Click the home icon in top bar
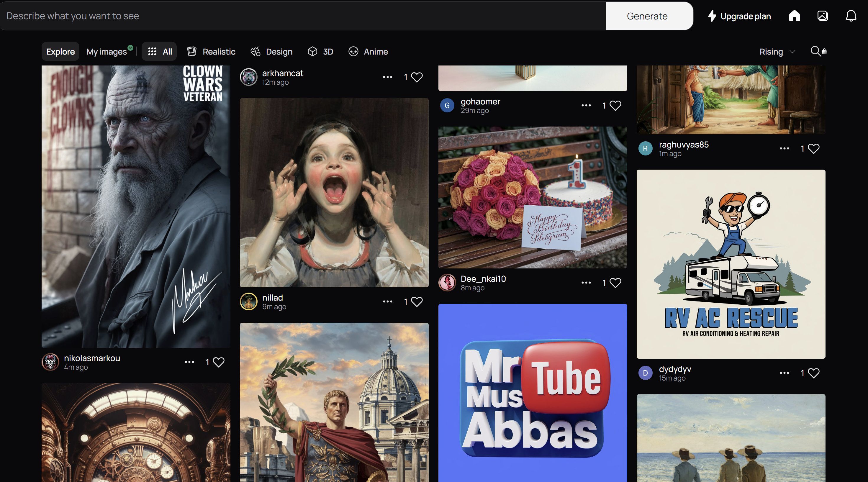Viewport: 868px width, 482px height. [x=794, y=16]
